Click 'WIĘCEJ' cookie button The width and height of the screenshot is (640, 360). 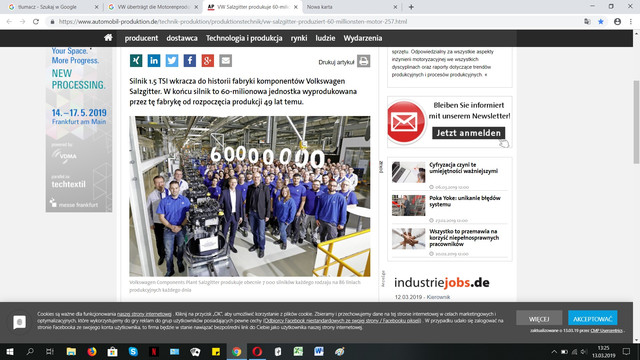539,318
